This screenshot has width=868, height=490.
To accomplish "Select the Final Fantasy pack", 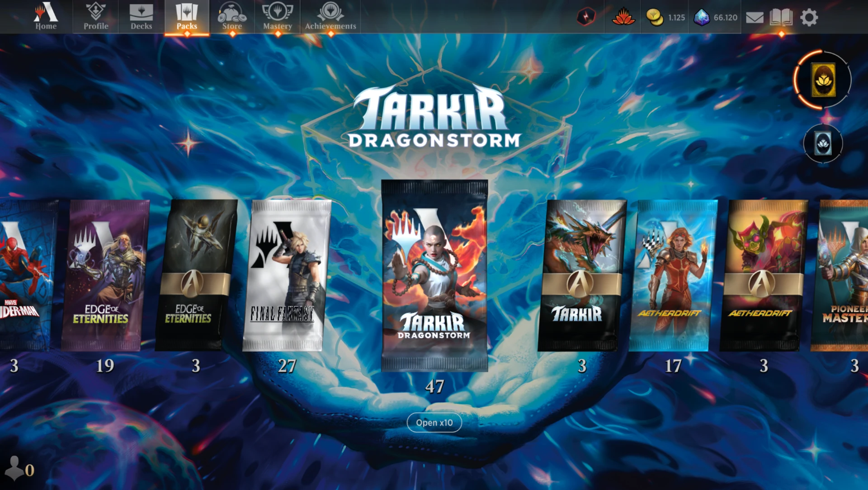I will click(287, 276).
